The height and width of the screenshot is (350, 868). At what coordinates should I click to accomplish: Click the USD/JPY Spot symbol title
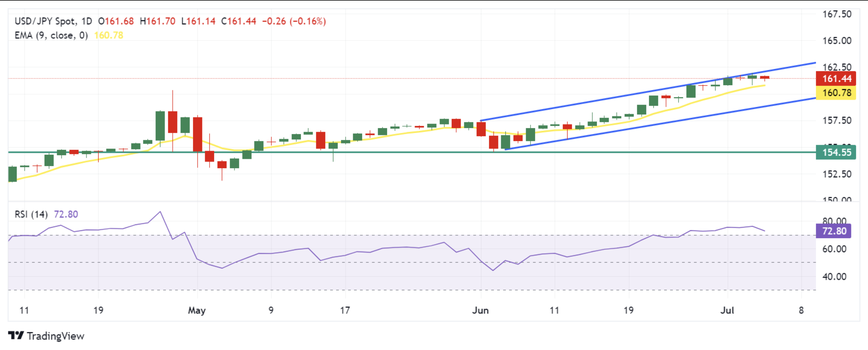tap(45, 21)
